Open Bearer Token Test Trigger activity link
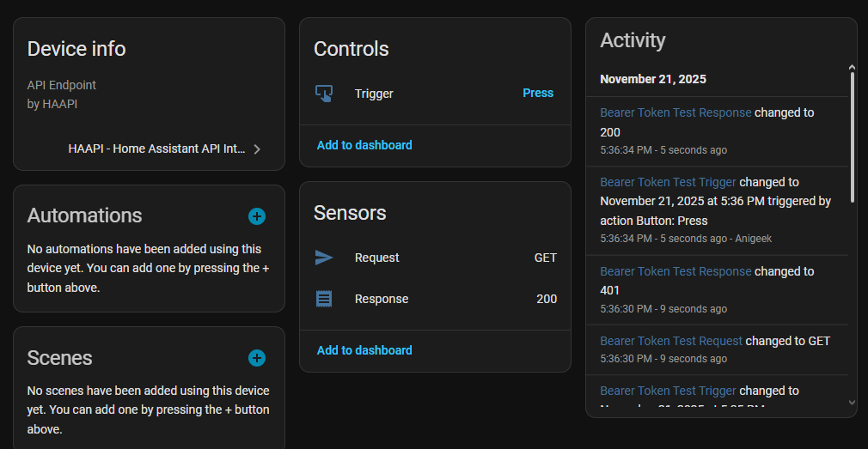Screen dimensions: 868x449 click(x=668, y=182)
